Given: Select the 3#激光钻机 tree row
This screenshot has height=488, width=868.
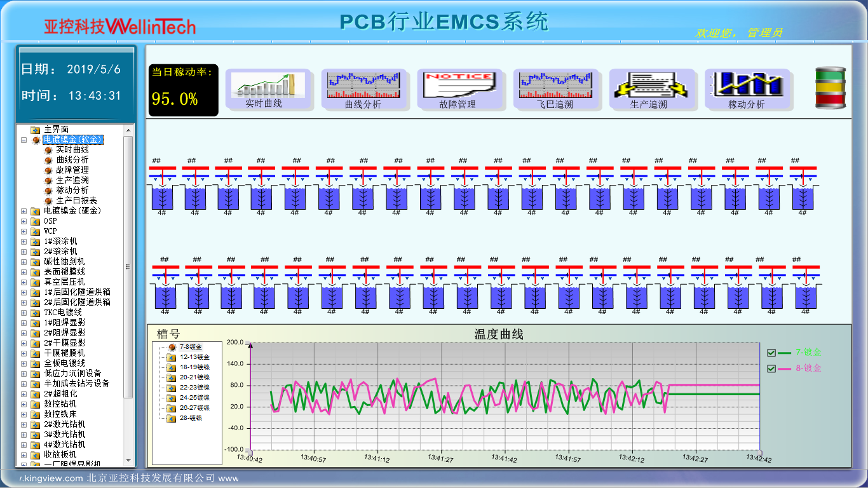Looking at the screenshot, I should pos(64,435).
